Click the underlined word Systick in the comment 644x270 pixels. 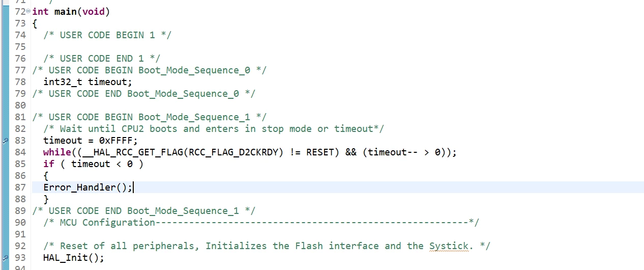(x=448, y=246)
